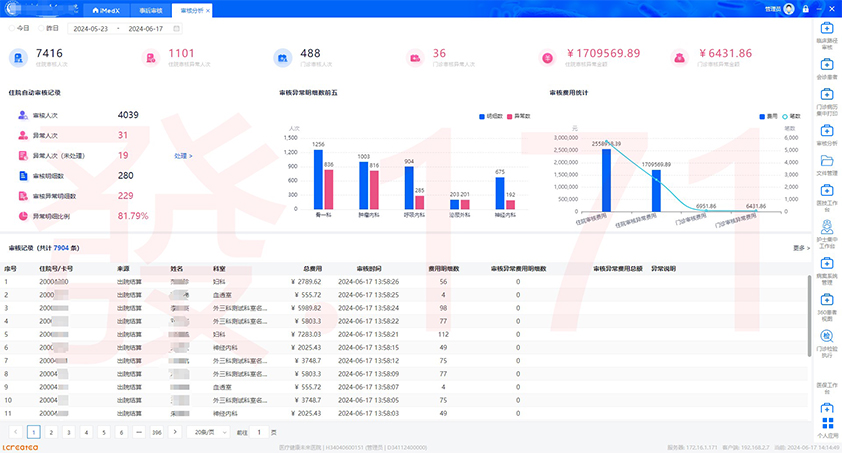Toggle 异常数 legend in bar chart
This screenshot has height=453, width=842.
pyautogui.click(x=518, y=116)
